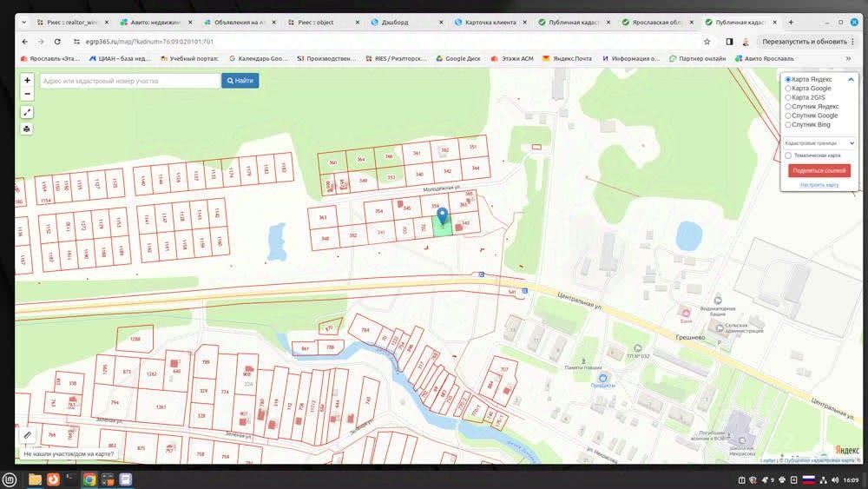Screen dimensions: 868x489
Task: Click the Настроить карту link
Action: 819,185
